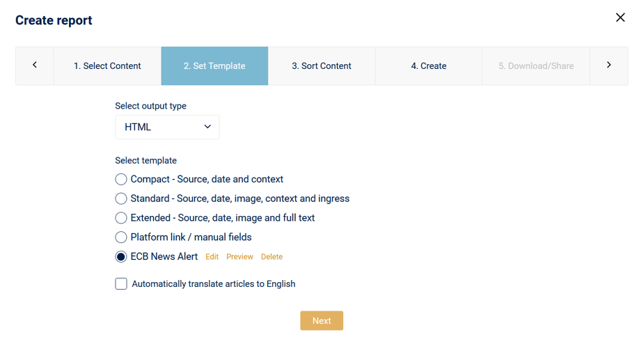
Task: Select the Compact template radio button
Action: (120, 179)
